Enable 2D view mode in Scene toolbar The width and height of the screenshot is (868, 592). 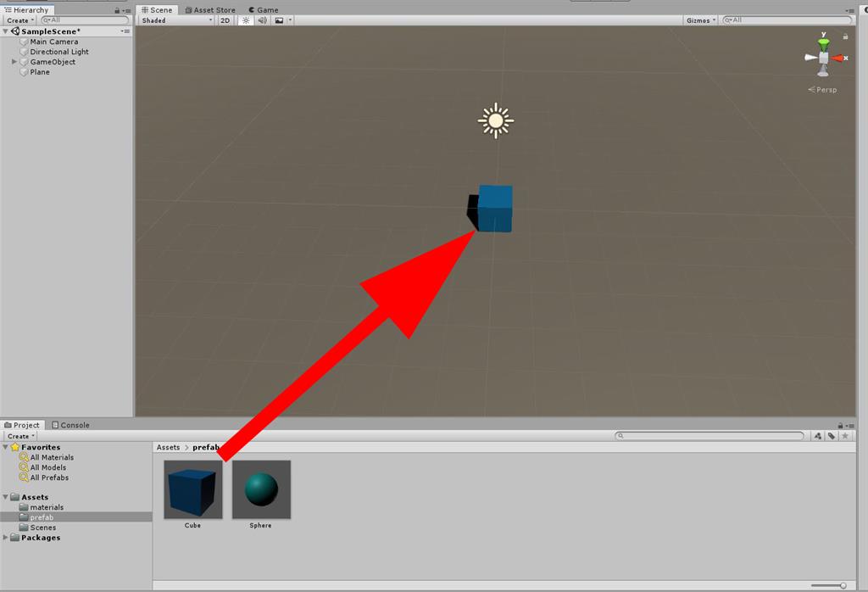coord(225,20)
